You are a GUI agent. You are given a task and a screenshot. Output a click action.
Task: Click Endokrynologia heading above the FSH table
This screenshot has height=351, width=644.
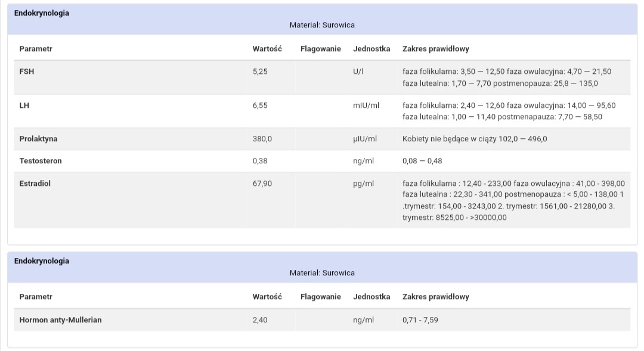click(x=42, y=13)
